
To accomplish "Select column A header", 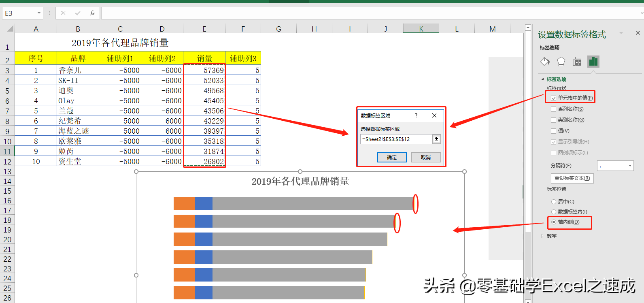I will pyautogui.click(x=36, y=29).
